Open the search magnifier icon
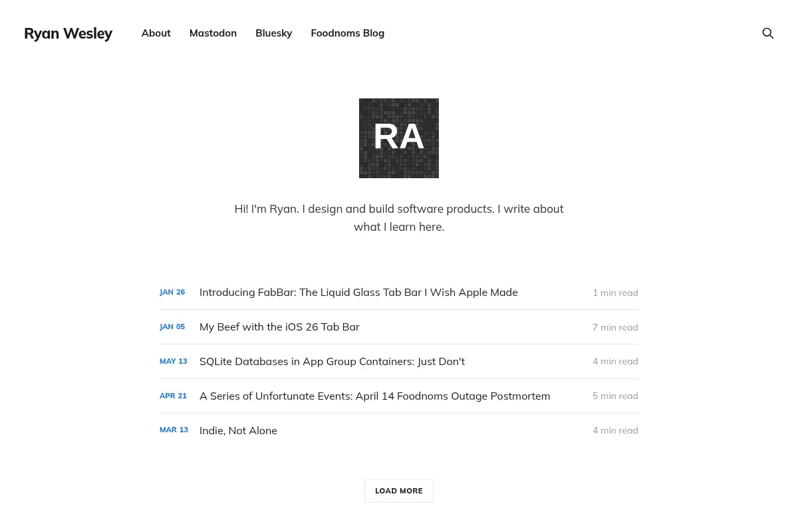798x532 pixels. click(x=767, y=33)
